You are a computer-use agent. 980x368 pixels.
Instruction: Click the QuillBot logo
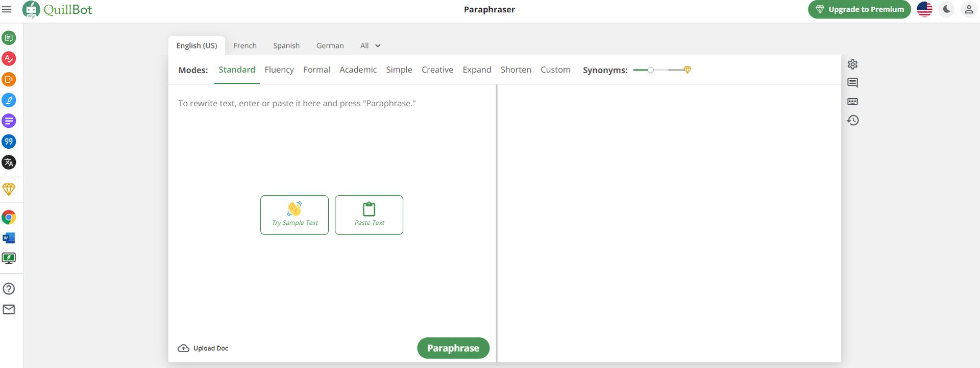coord(57,10)
